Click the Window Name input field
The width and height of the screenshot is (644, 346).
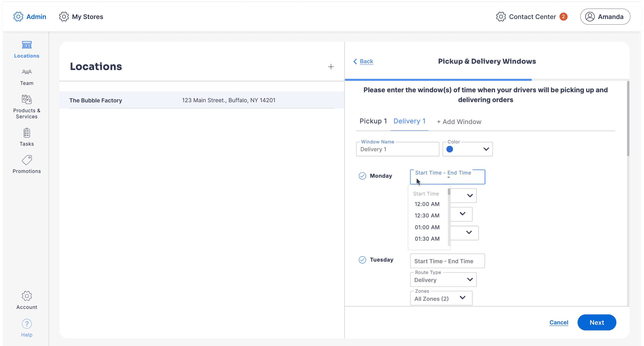point(397,149)
